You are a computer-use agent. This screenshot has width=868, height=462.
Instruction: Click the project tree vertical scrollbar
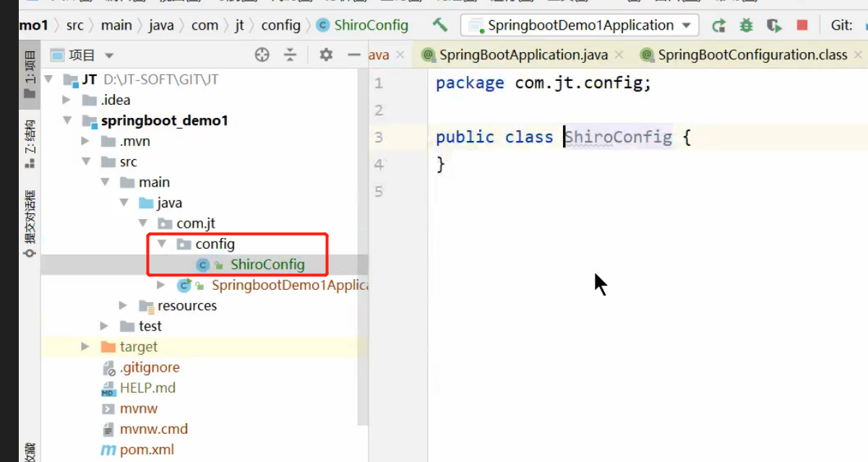point(364,246)
